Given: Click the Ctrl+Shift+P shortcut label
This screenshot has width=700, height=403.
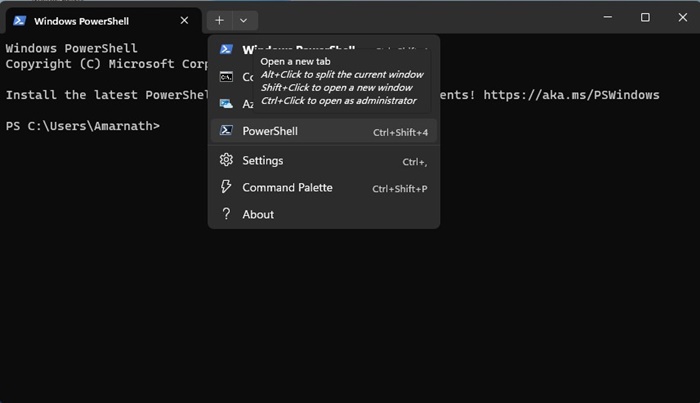Looking at the screenshot, I should pos(400,189).
